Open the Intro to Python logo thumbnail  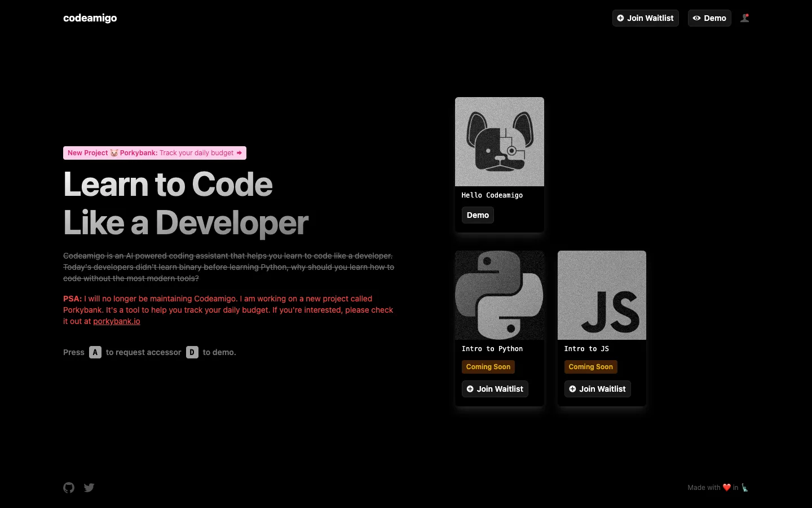(x=500, y=295)
